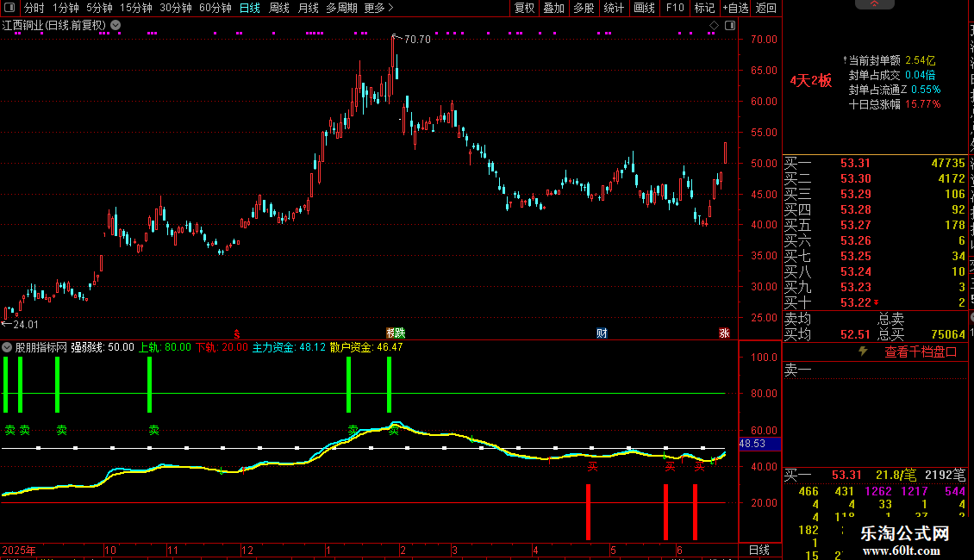
Task: Click the 标记 mark button
Action: [x=704, y=8]
